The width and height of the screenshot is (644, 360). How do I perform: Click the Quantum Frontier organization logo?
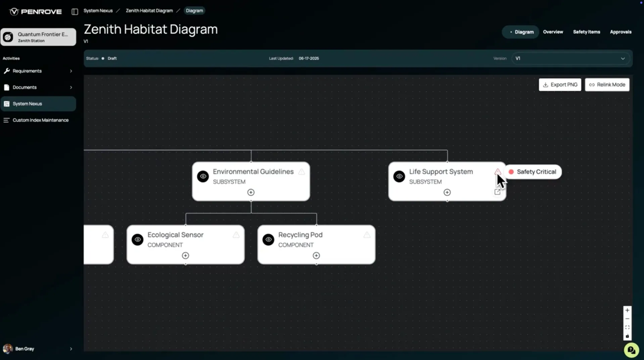click(x=8, y=37)
